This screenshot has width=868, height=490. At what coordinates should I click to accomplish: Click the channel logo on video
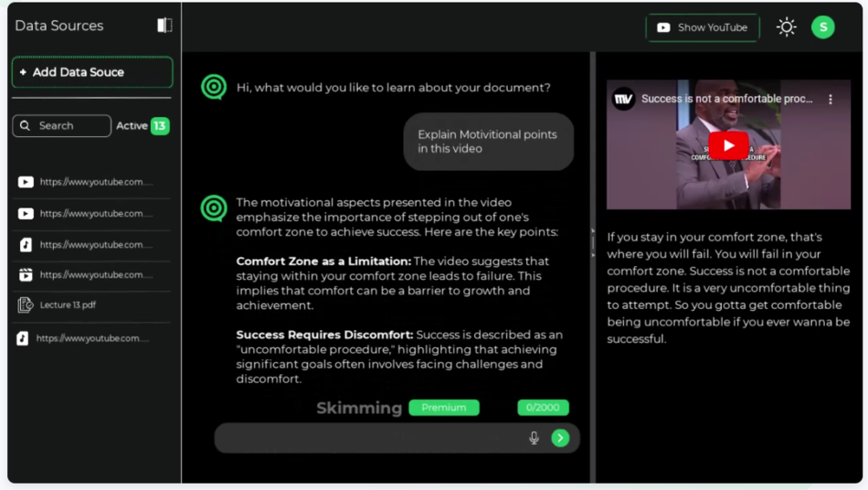tap(624, 99)
